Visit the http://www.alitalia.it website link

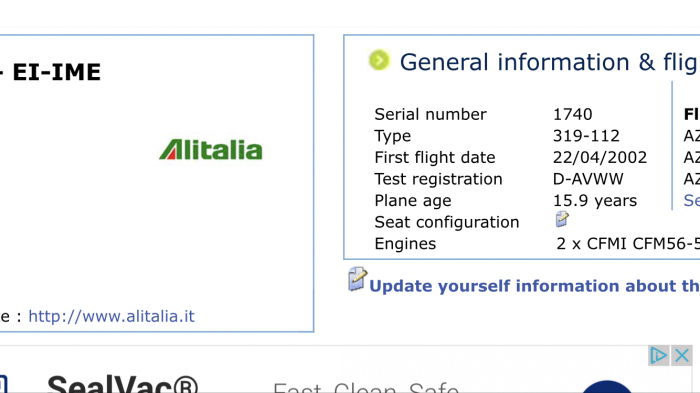click(111, 316)
